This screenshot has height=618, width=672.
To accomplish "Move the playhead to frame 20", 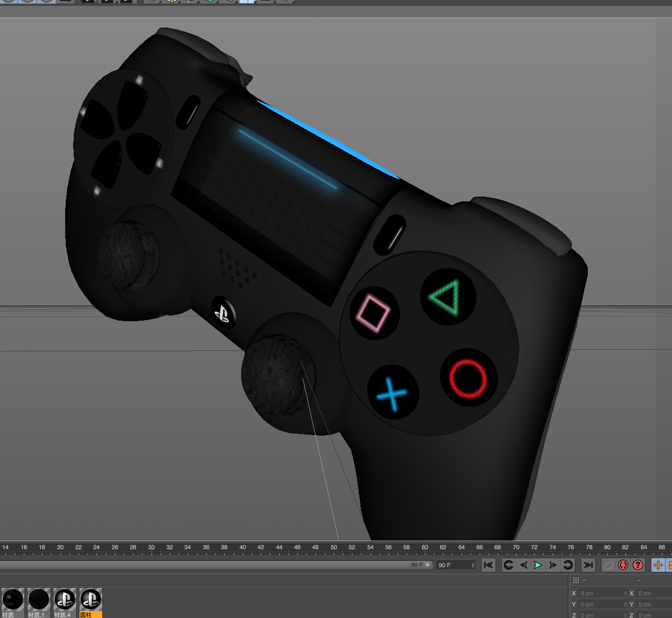I will tap(60, 548).
